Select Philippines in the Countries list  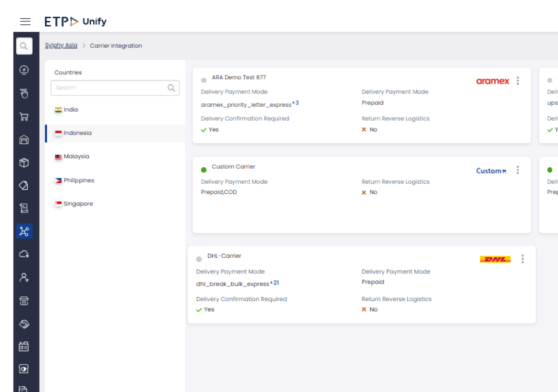pos(78,180)
